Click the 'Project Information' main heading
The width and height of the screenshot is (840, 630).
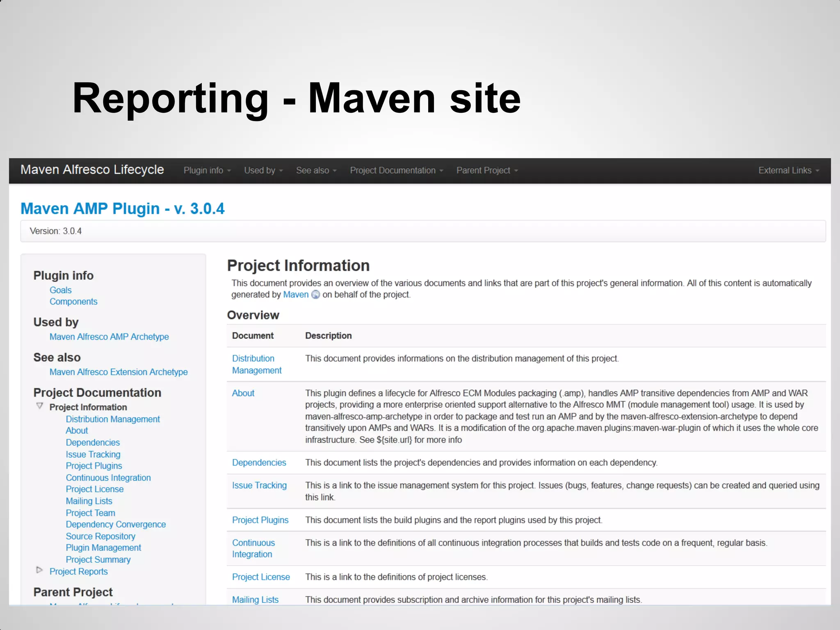298,265
